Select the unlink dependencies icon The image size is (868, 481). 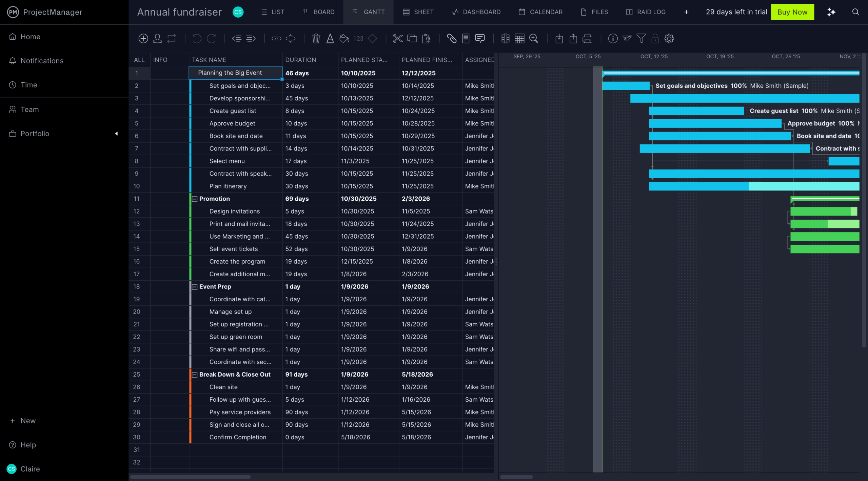point(291,38)
